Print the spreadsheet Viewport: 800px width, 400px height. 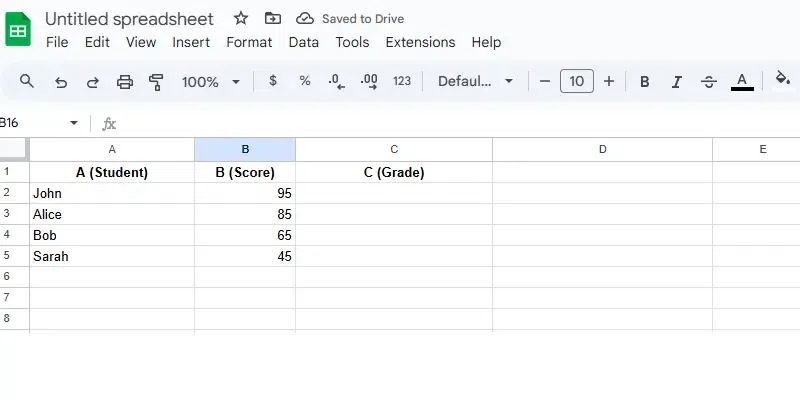tap(125, 82)
